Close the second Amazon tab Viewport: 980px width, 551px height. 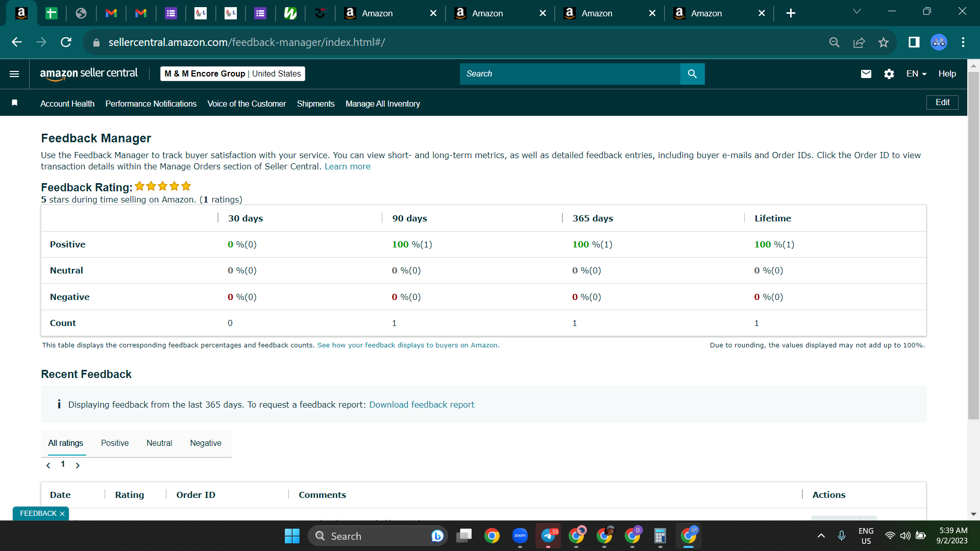(x=543, y=13)
